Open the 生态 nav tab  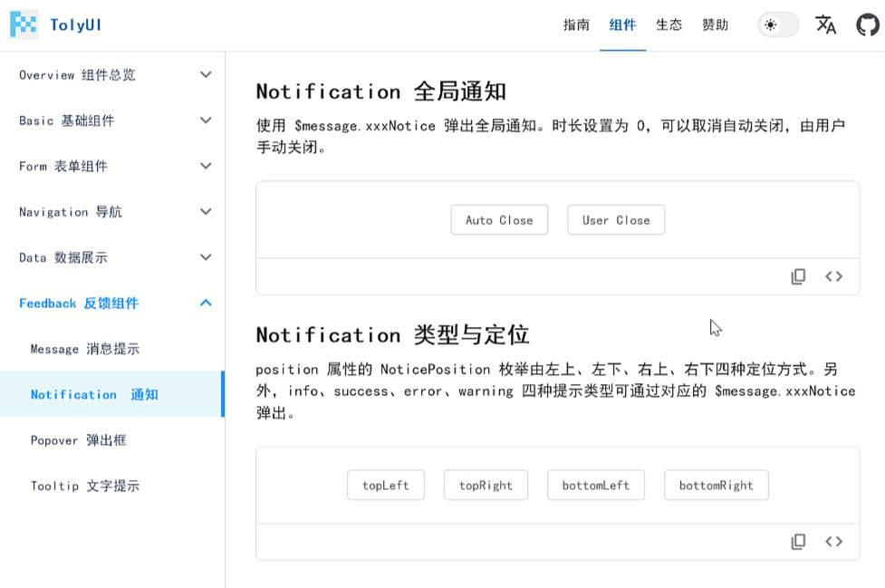point(669,24)
